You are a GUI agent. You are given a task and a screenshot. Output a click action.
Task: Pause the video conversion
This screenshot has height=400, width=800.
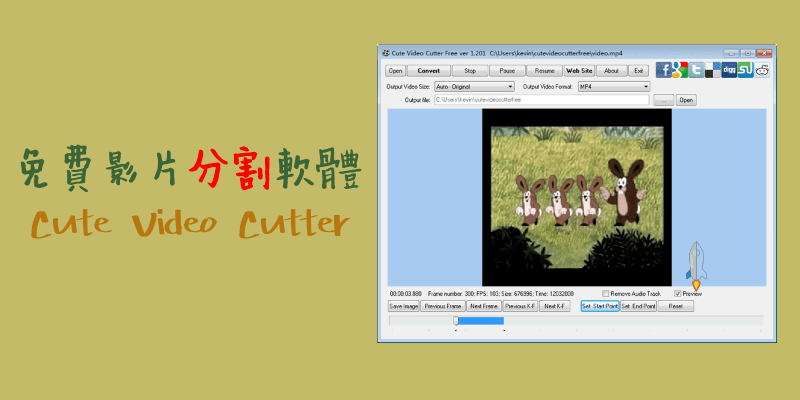click(507, 71)
